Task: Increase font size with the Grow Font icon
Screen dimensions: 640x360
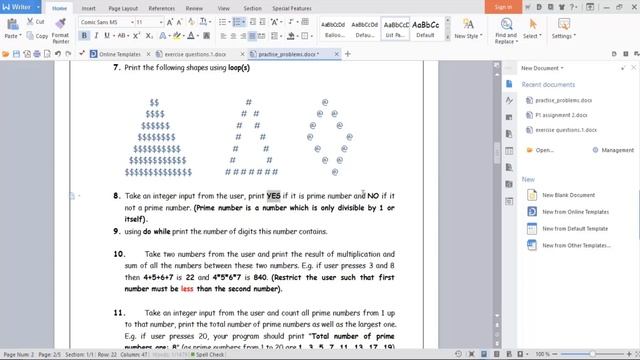Action: coord(170,22)
